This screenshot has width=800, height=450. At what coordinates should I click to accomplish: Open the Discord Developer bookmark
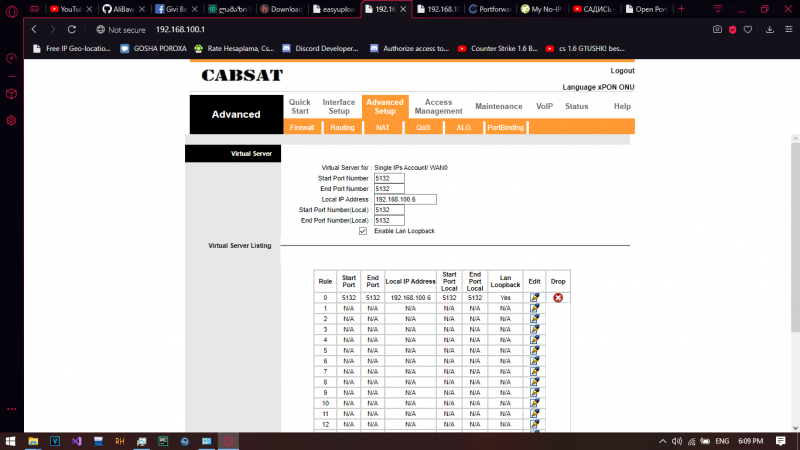tap(319, 47)
